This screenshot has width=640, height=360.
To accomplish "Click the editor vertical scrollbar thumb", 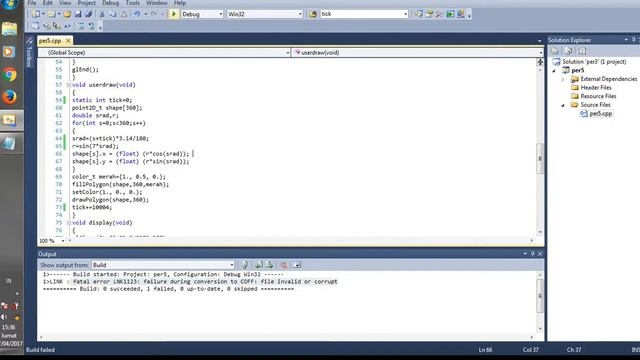I will tap(540, 158).
